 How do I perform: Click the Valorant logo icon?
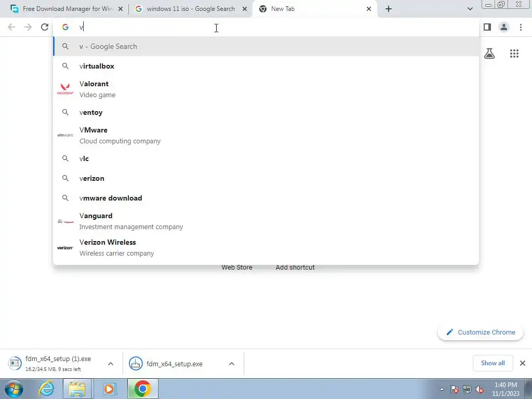[65, 89]
